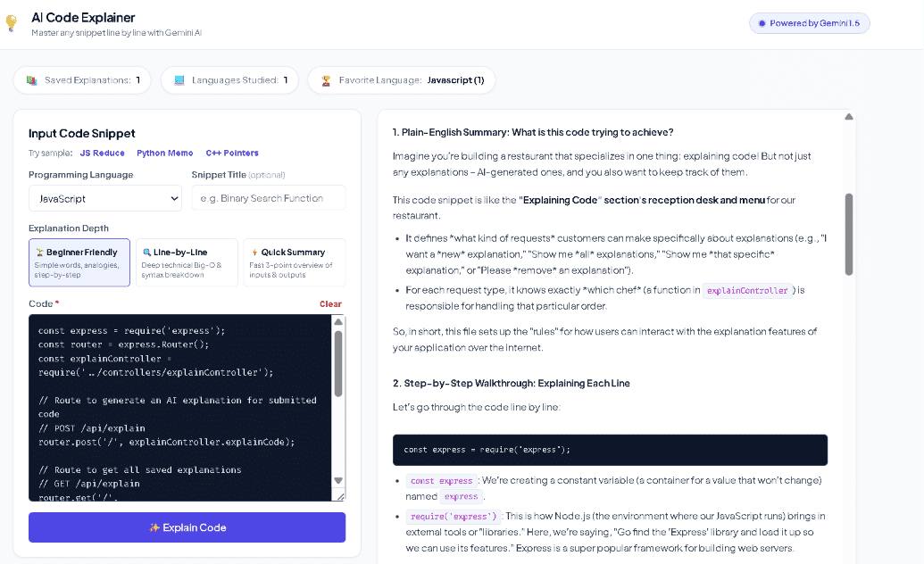This screenshot has width=924, height=564.
Task: Click the Let's go through the code line
Action: click(x=476, y=407)
